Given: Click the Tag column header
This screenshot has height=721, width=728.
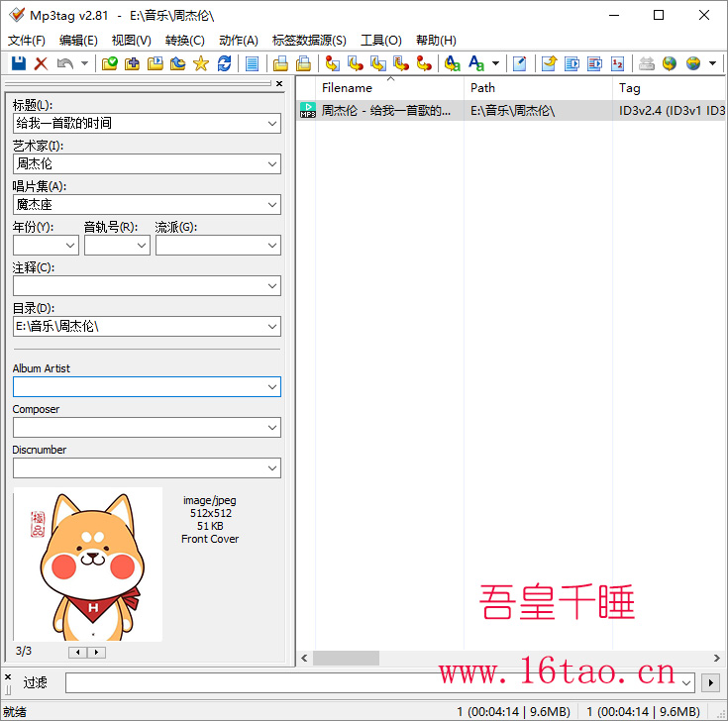Looking at the screenshot, I should (664, 88).
